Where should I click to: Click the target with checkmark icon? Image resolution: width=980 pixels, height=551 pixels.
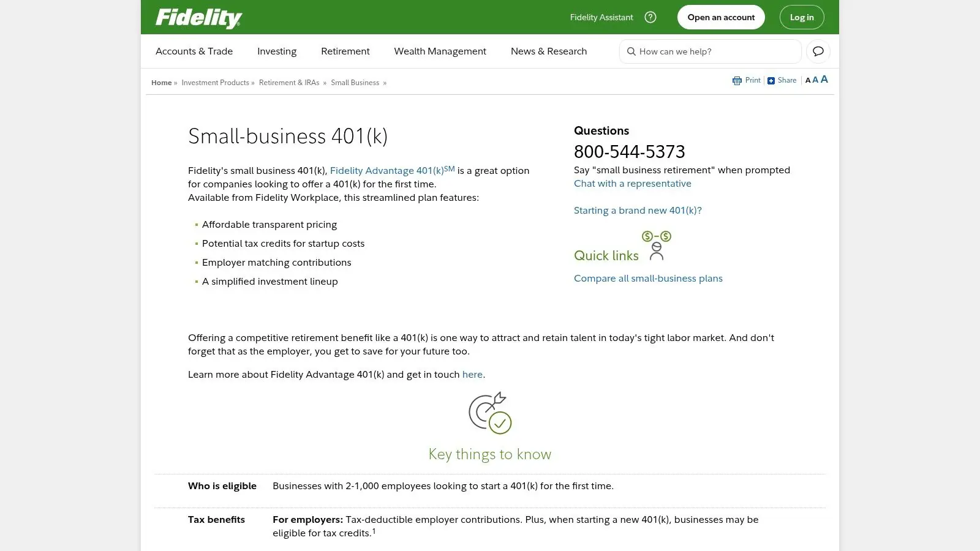490,413
